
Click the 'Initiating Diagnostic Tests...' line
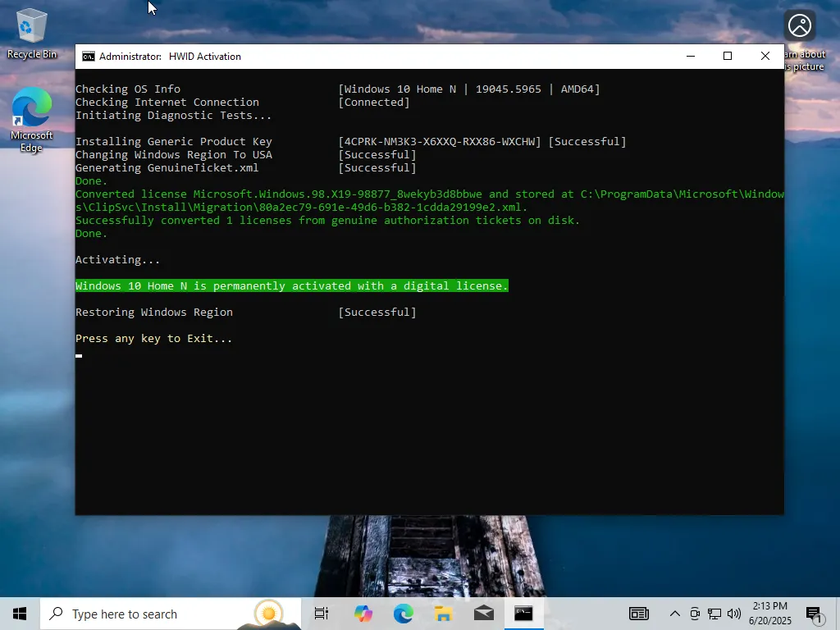(x=173, y=115)
